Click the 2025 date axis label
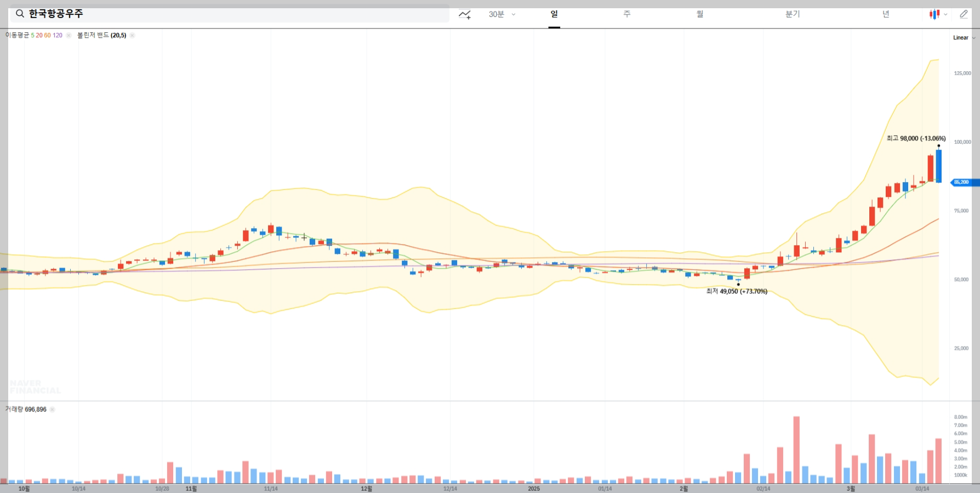This screenshot has height=493, width=980. [534, 489]
